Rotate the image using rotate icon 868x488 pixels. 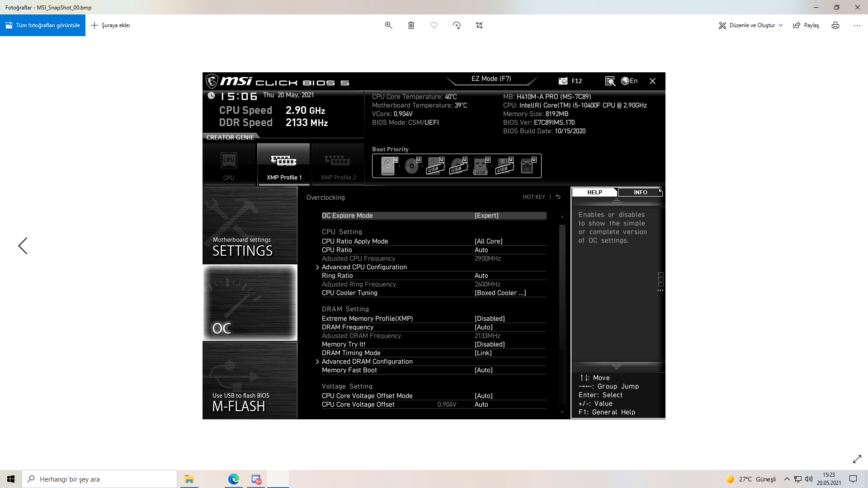457,25
